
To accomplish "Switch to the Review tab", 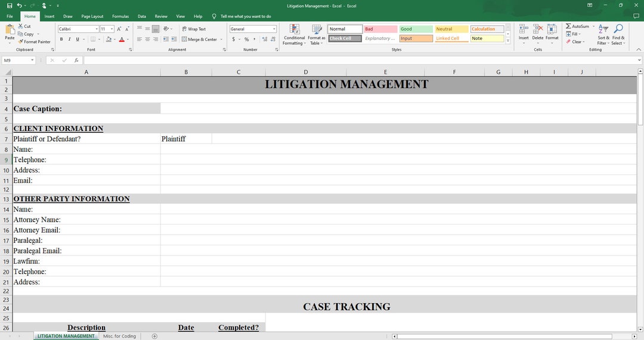I will coord(161,17).
